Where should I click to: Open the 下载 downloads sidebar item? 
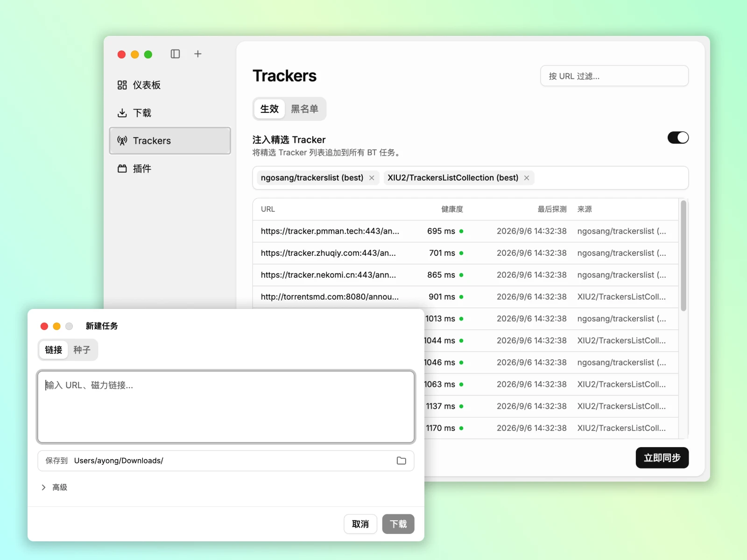(x=170, y=113)
